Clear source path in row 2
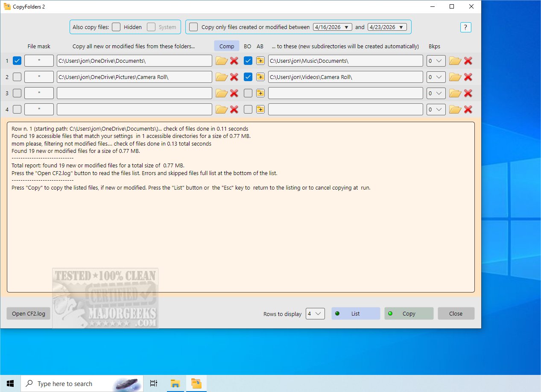 (x=234, y=77)
